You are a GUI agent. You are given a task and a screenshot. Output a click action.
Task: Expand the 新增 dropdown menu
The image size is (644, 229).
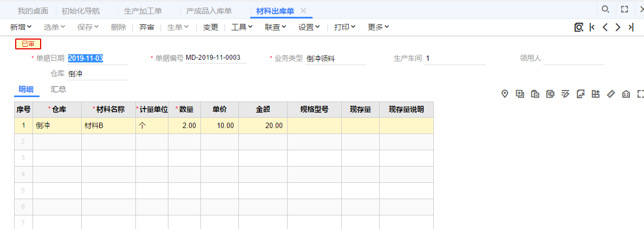click(x=21, y=27)
